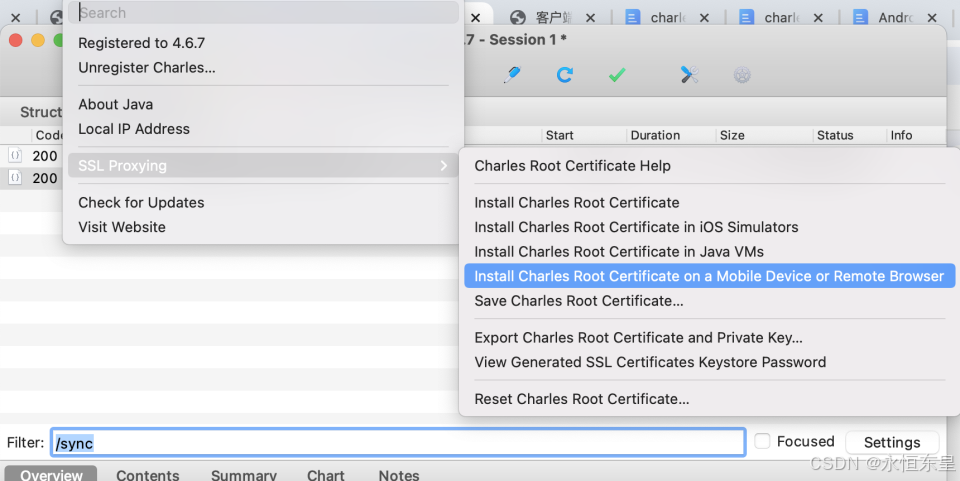Viewport: 960px width, 481px height.
Task: Click the yellow minimize button of Charles
Action: point(38,40)
